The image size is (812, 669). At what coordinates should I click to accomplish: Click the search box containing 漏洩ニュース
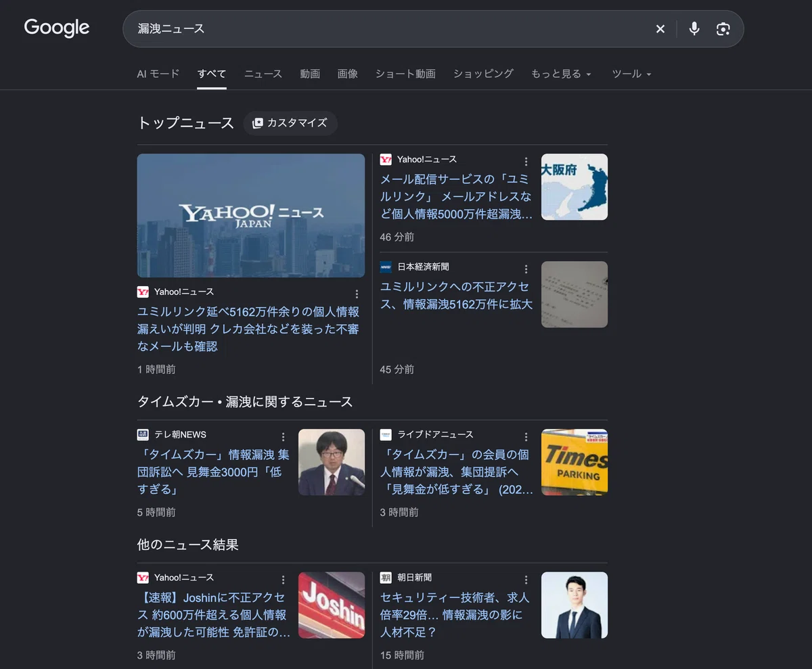click(x=433, y=28)
